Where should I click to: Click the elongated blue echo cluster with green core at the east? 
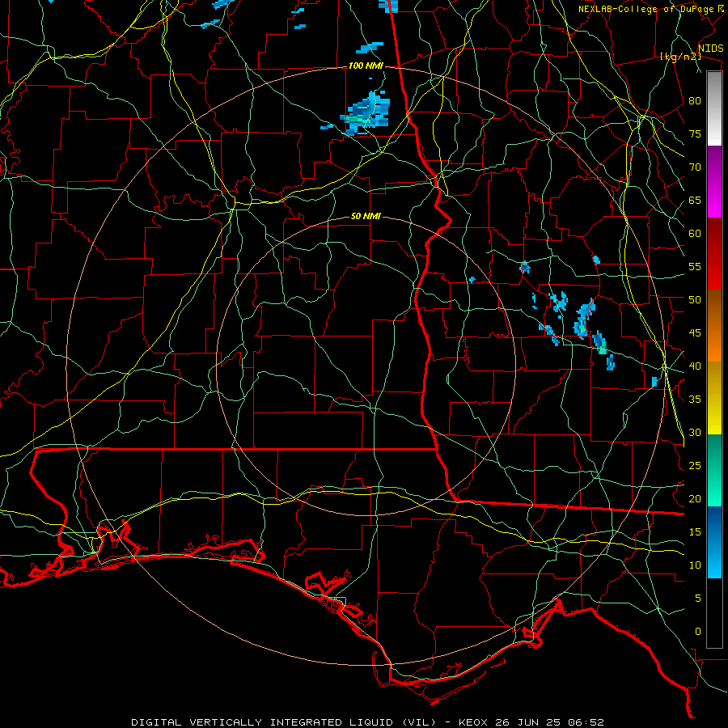pyautogui.click(x=584, y=318)
